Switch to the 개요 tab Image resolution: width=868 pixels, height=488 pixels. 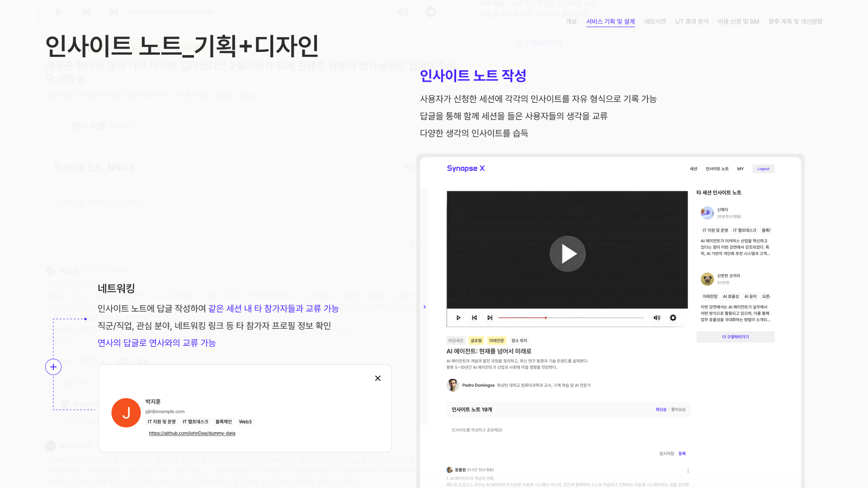pyautogui.click(x=571, y=22)
